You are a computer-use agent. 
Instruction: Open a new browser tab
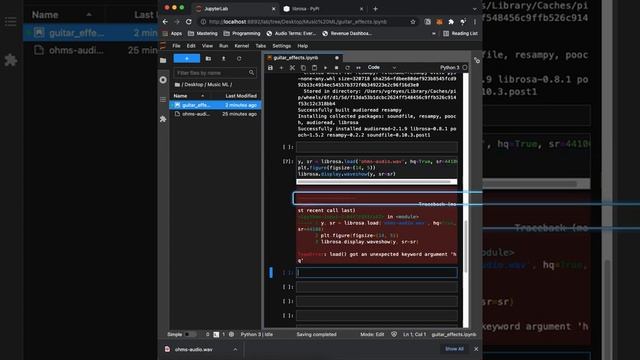coord(375,9)
